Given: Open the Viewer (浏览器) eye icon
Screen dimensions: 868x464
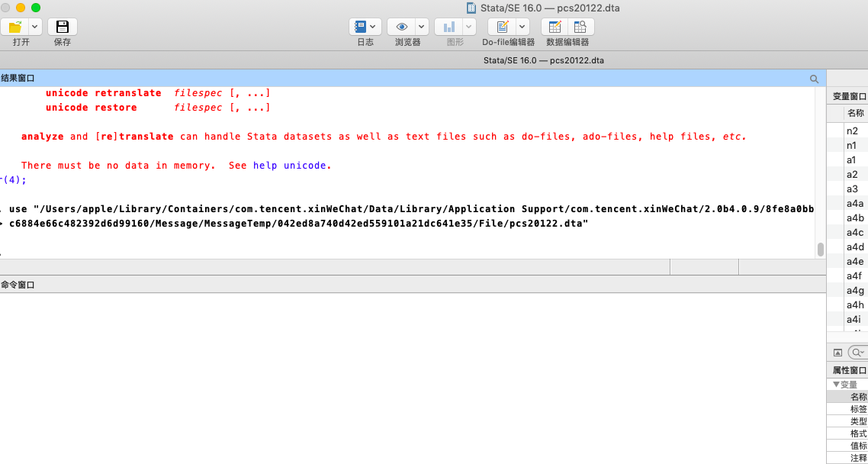Looking at the screenshot, I should click(401, 27).
